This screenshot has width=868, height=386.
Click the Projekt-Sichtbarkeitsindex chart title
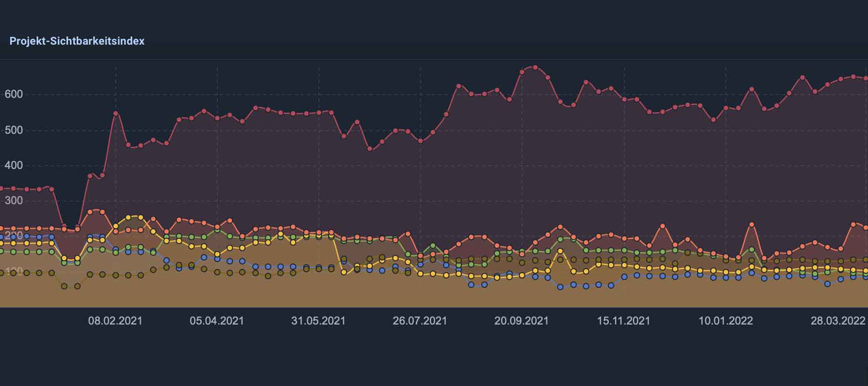77,41
